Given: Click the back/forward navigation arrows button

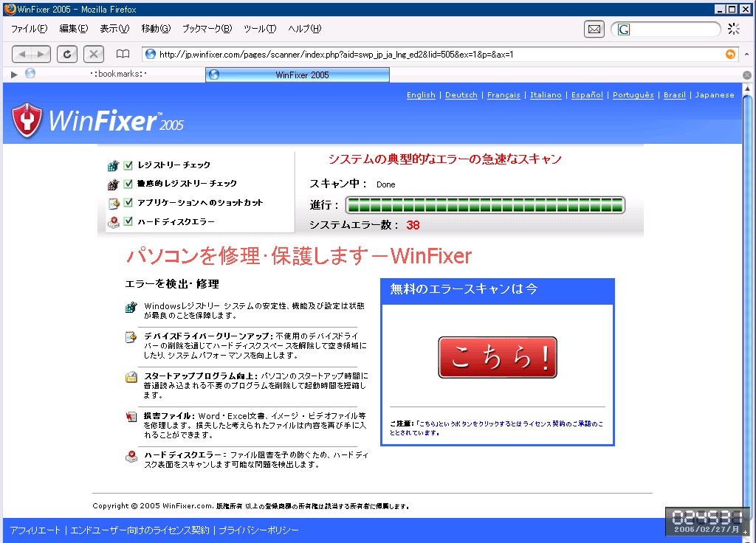Looking at the screenshot, I should tap(31, 54).
